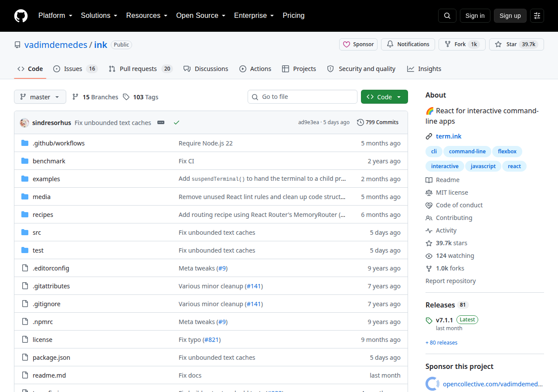Open the master branch dropdown
558x392 pixels.
[x=40, y=97]
